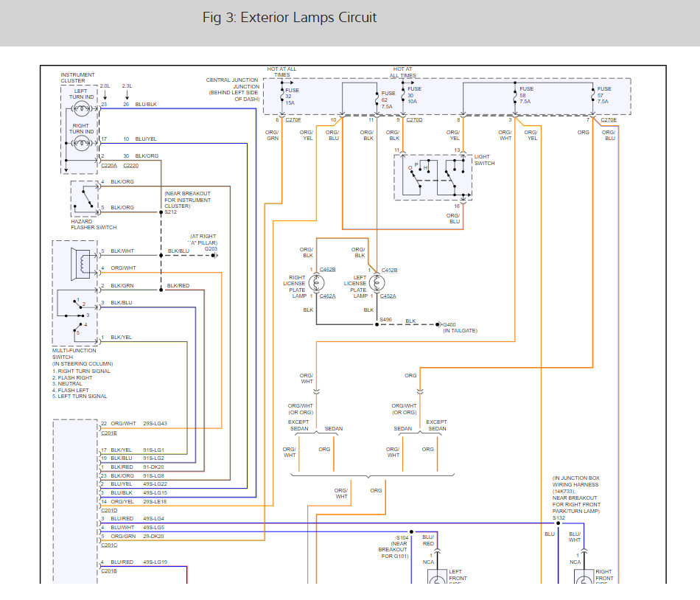Click connector label C270F
The image size is (700, 600).
pos(293,120)
